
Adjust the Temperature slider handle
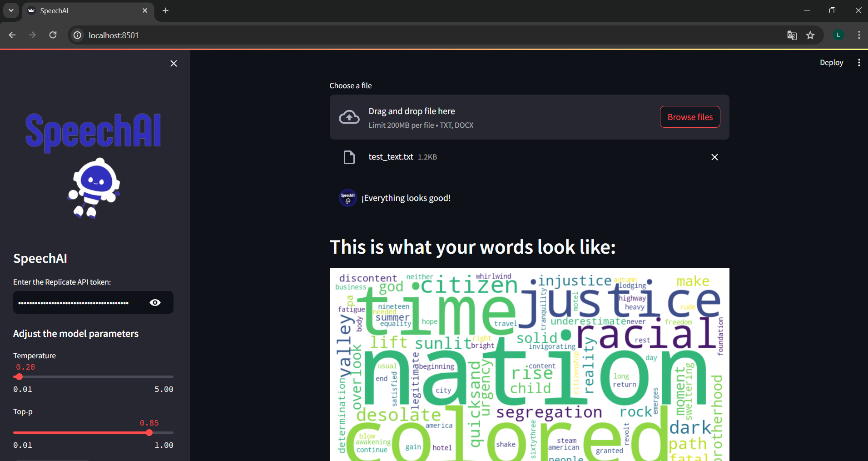19,377
